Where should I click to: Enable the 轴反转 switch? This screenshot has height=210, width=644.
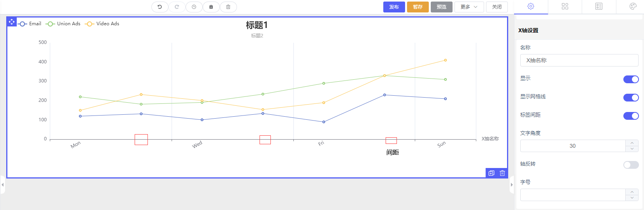[x=631, y=165]
